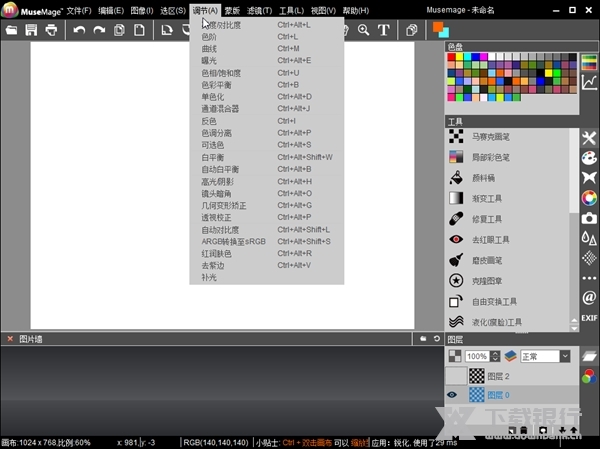Click the camera sidebar icon
This screenshot has height=449, width=600.
pyautogui.click(x=589, y=218)
